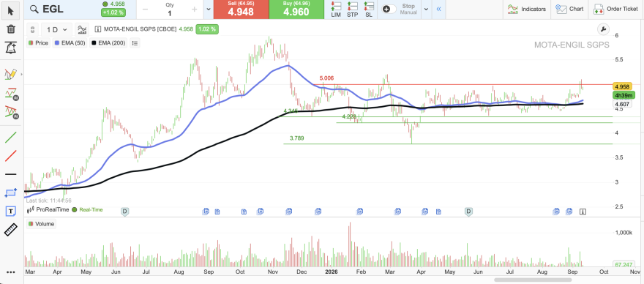Image resolution: width=644 pixels, height=284 pixels.
Task: Click the search magnifier next to EGL
Action: (35, 9)
